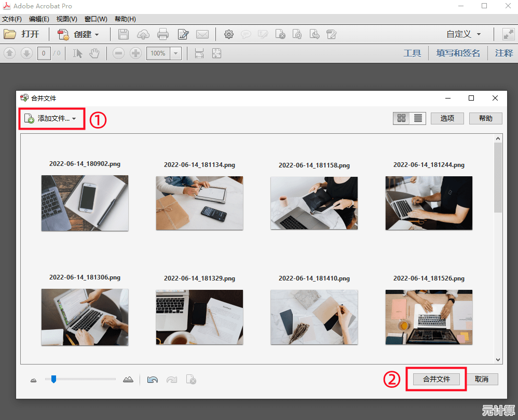Screen dimensions: 518x420
Task: Click the Email attachment envelope icon
Action: [x=202, y=34]
